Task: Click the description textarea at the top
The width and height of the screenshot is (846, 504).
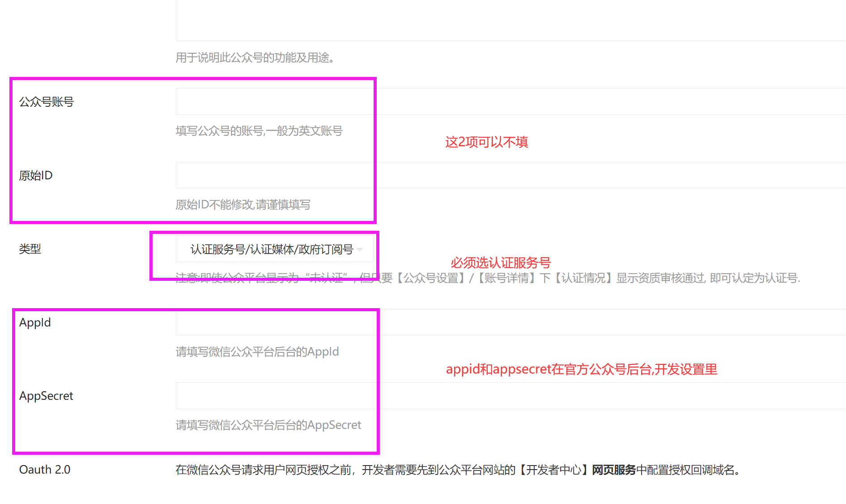Action: click(x=510, y=20)
